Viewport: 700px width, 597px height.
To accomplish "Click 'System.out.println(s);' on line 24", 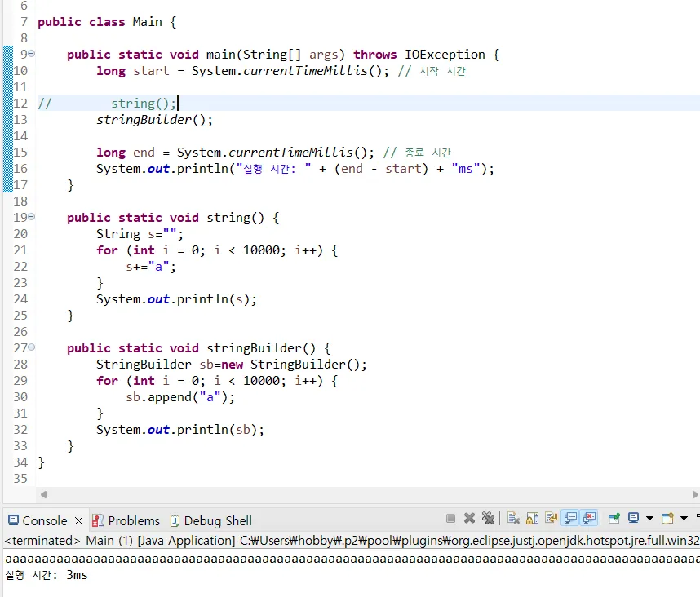I will coord(177,299).
